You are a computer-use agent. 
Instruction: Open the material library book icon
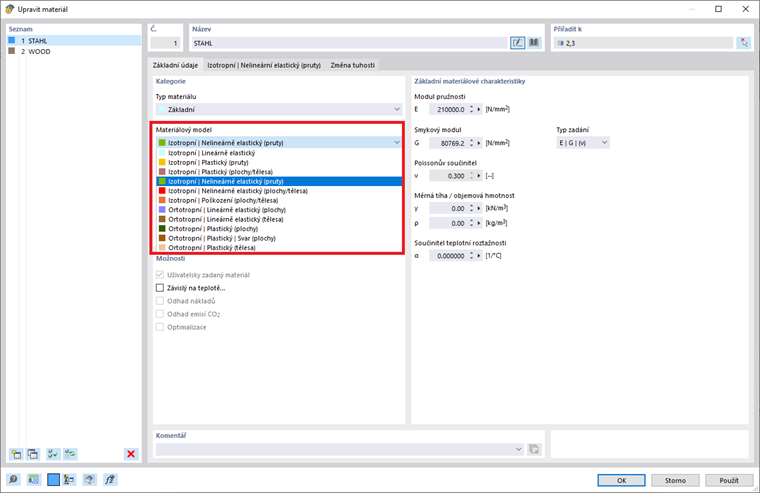pyautogui.click(x=534, y=43)
